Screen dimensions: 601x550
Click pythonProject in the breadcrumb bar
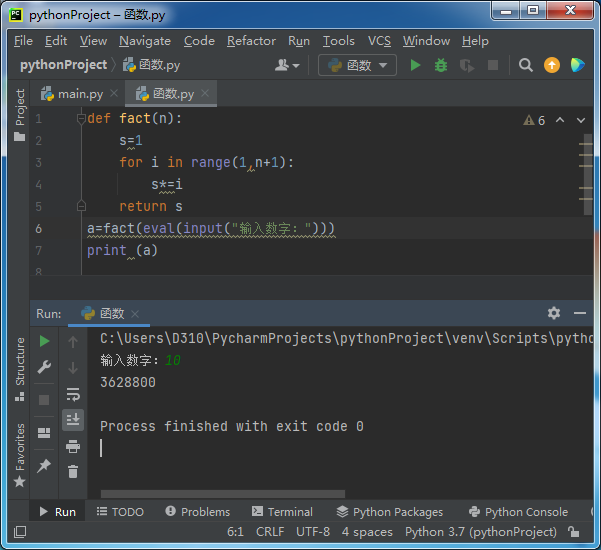pyautogui.click(x=64, y=65)
